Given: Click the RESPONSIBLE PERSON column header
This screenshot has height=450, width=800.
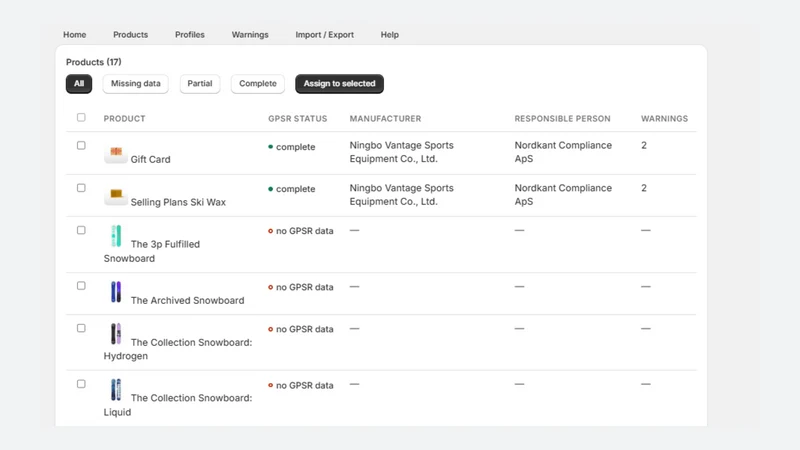Looking at the screenshot, I should 562,118.
